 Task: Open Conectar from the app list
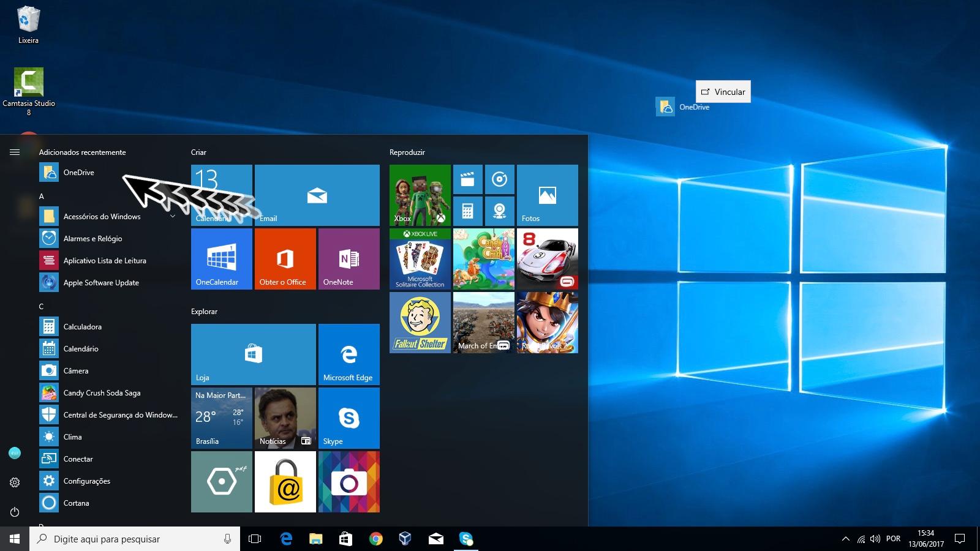click(x=109, y=459)
